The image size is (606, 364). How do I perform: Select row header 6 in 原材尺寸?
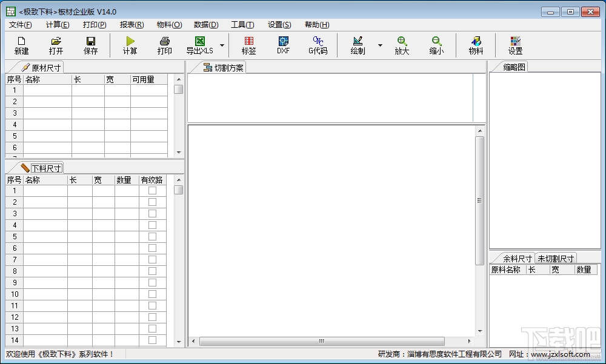[15, 148]
